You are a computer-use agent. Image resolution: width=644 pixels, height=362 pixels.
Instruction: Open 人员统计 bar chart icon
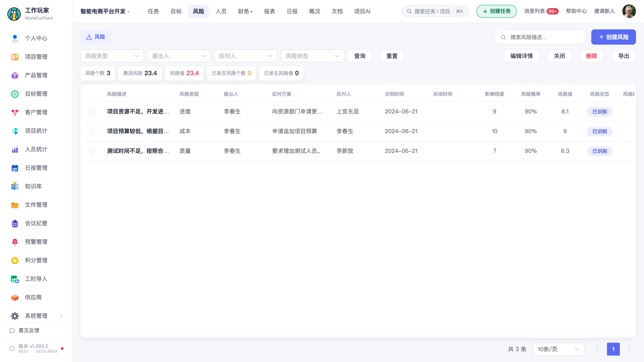coord(15,149)
